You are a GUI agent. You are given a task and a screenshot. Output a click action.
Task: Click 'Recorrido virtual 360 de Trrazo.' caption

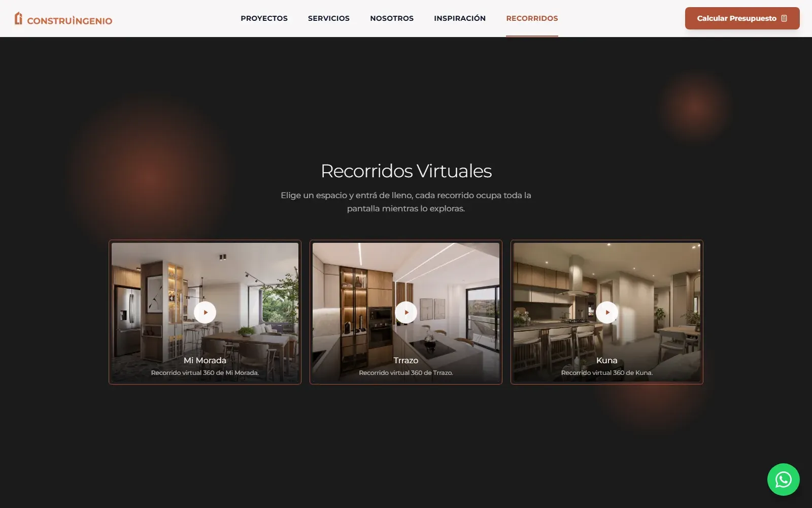406,373
